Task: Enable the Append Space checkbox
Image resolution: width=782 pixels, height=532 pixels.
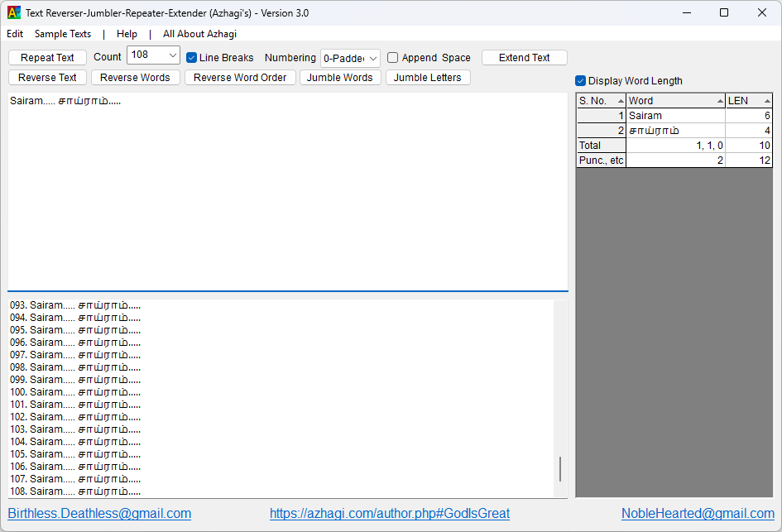Action: coord(392,57)
